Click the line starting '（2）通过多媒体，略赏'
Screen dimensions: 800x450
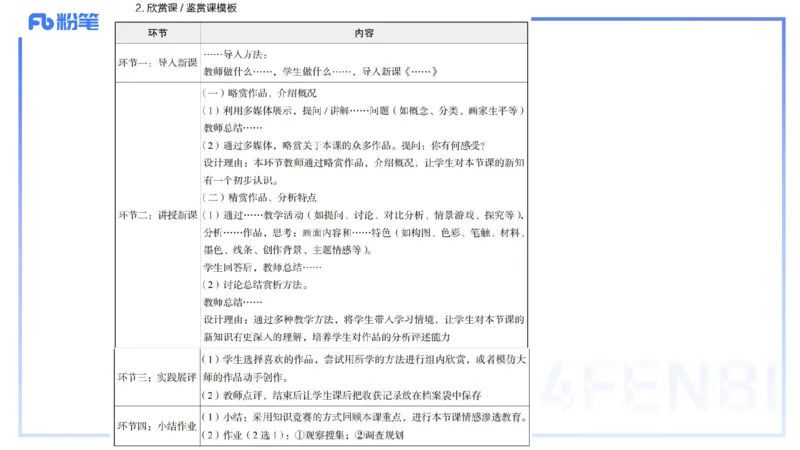click(x=344, y=146)
